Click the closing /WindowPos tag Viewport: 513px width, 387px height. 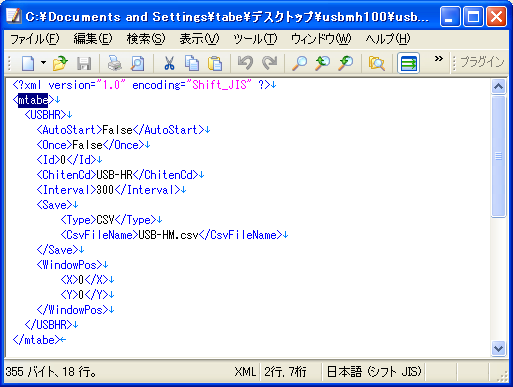(75, 310)
